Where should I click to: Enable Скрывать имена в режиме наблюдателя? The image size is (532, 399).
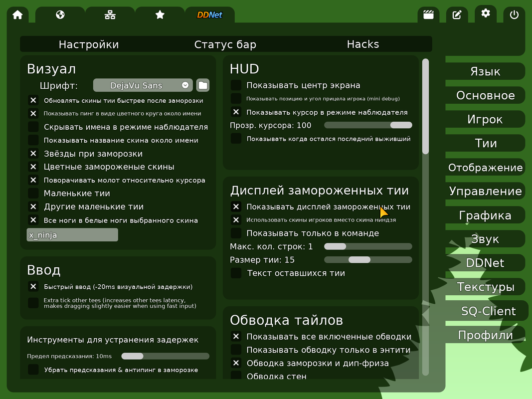33,127
